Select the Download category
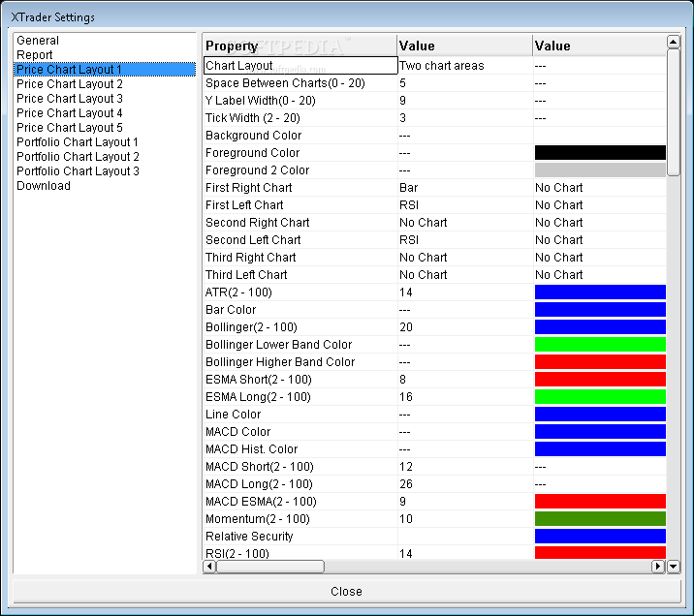The width and height of the screenshot is (694, 616). pos(44,186)
